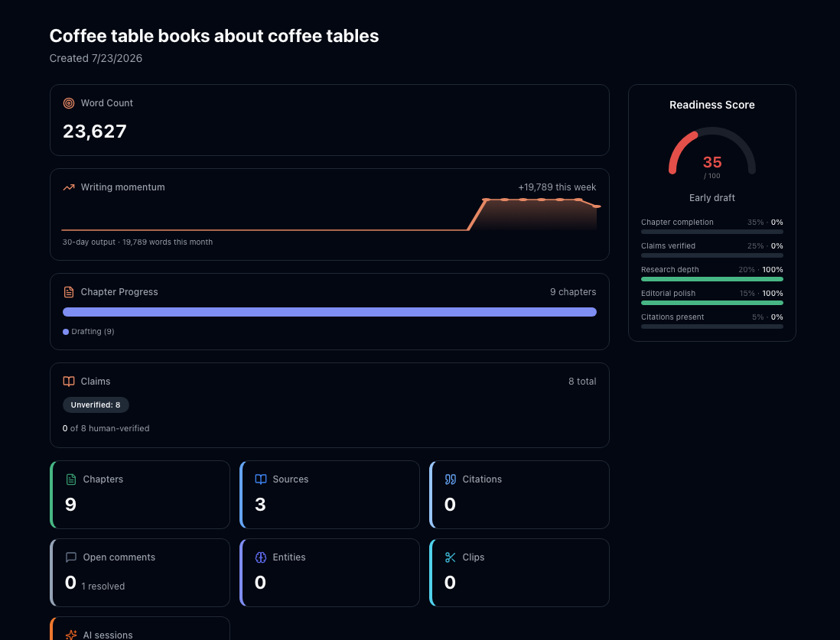Viewport: 840px width, 640px height.
Task: Click the '1 resolved' comments text
Action: pos(103,586)
